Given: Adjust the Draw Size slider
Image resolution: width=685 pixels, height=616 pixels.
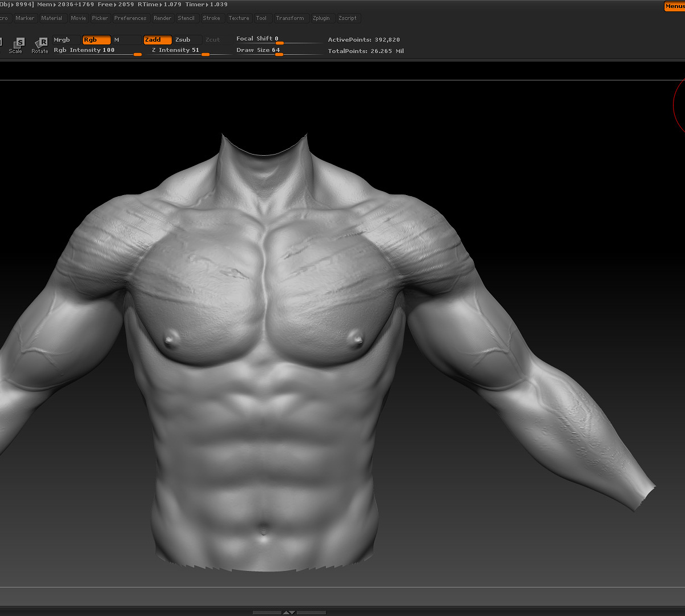Looking at the screenshot, I should pos(279,51).
